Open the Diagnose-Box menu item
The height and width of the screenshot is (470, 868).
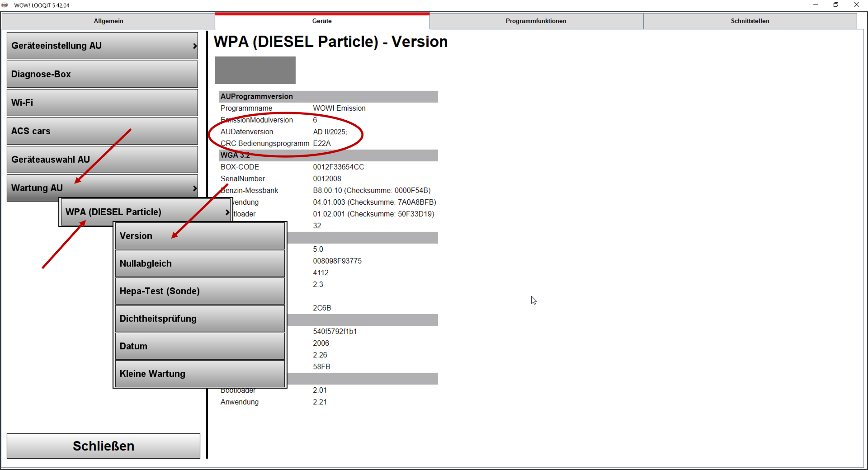pyautogui.click(x=102, y=75)
